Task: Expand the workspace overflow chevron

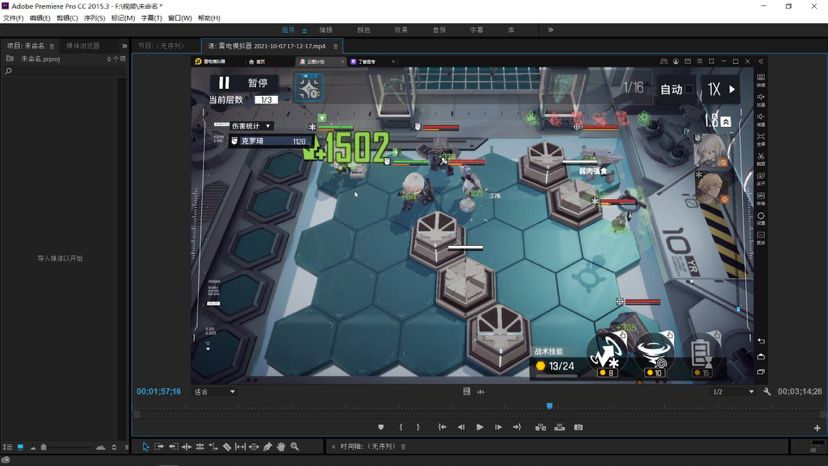Action: tap(550, 30)
